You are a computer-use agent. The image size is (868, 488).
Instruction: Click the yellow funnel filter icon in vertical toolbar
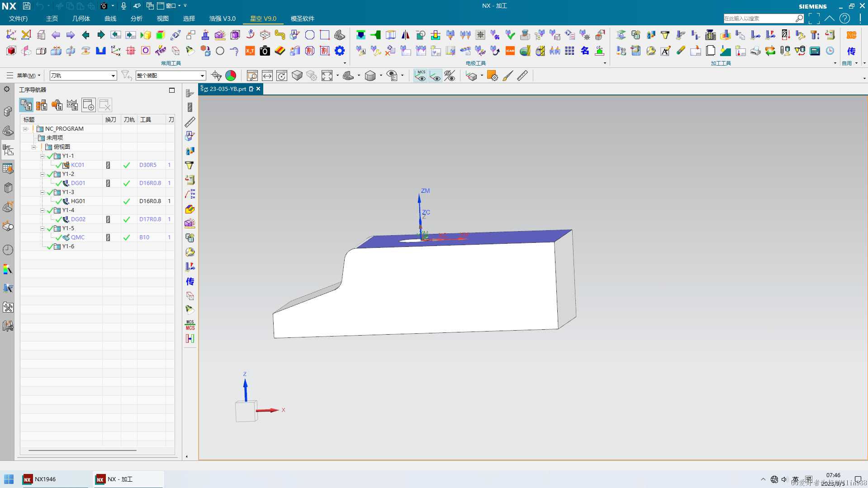[190, 166]
